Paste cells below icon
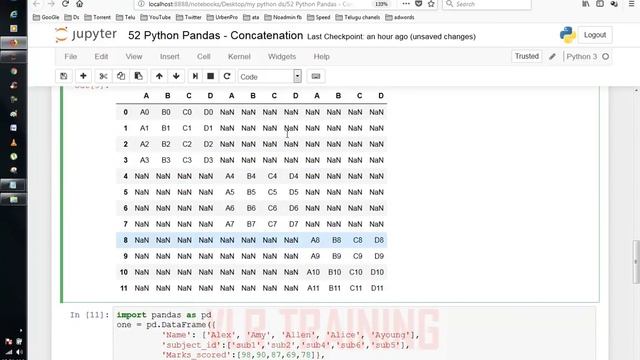640x360 pixels. pyautogui.click(x=138, y=76)
